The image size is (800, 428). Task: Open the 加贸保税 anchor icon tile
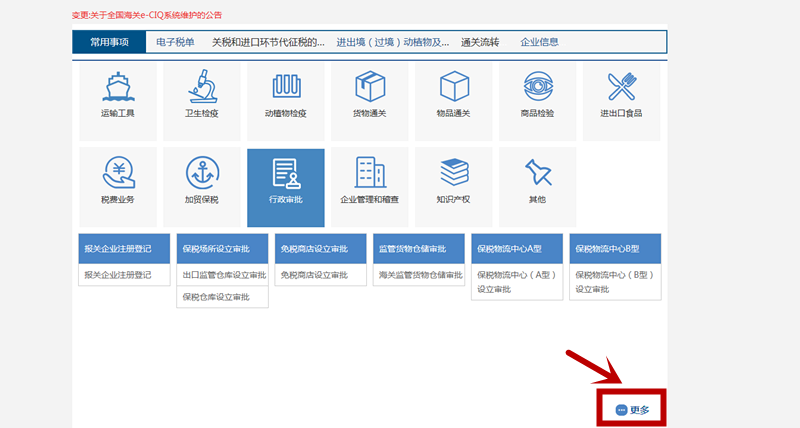[x=202, y=188]
